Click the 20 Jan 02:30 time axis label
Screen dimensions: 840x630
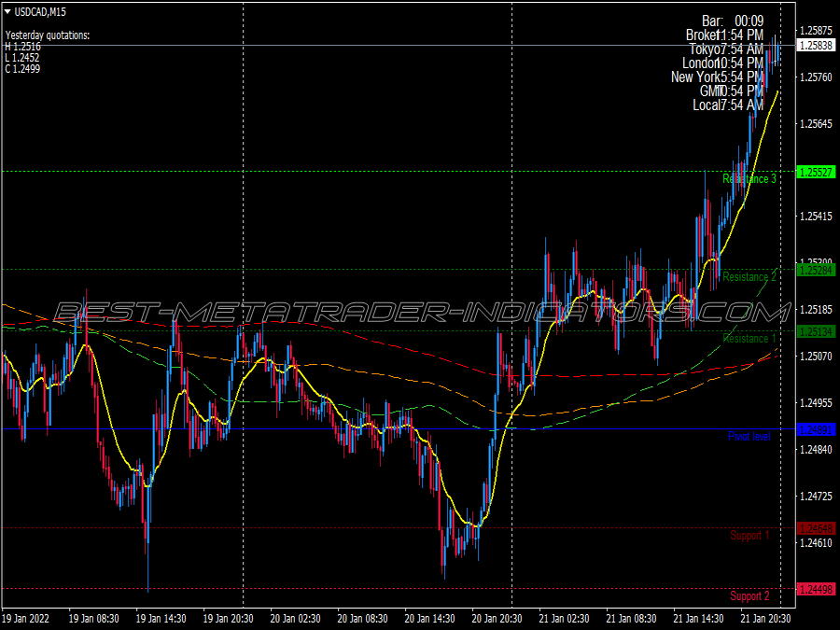(295, 618)
